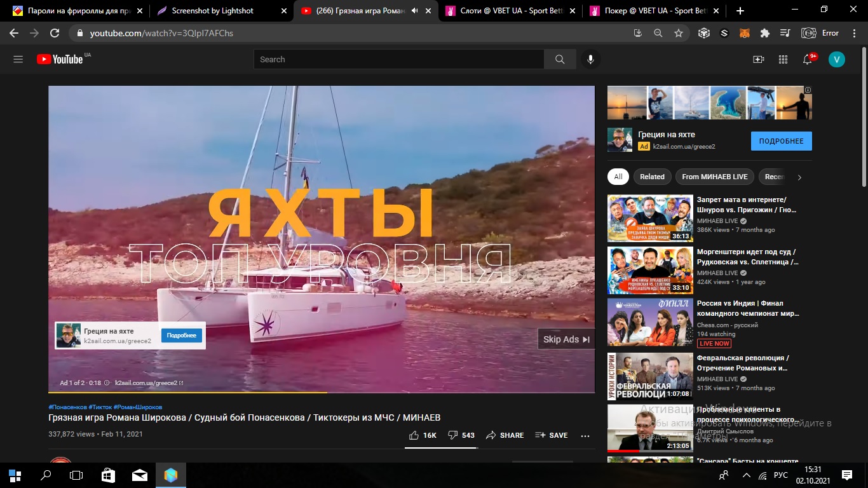Screen dimensions: 868x488
Task: Open the Моргенштерн идет под суд thumbnail
Action: point(650,271)
